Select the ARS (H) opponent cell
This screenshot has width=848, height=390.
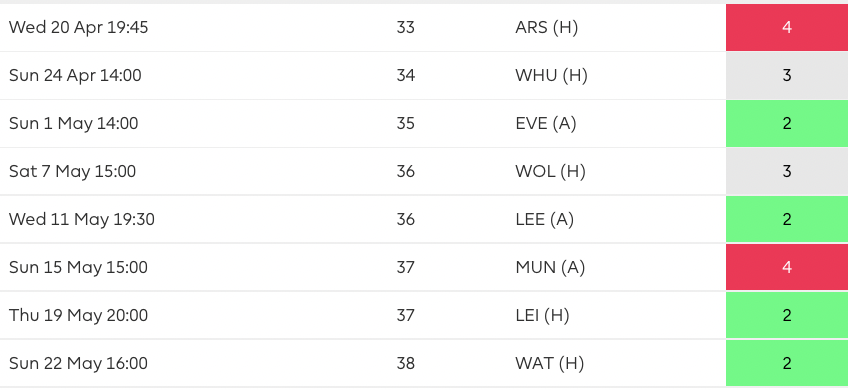coord(546,28)
